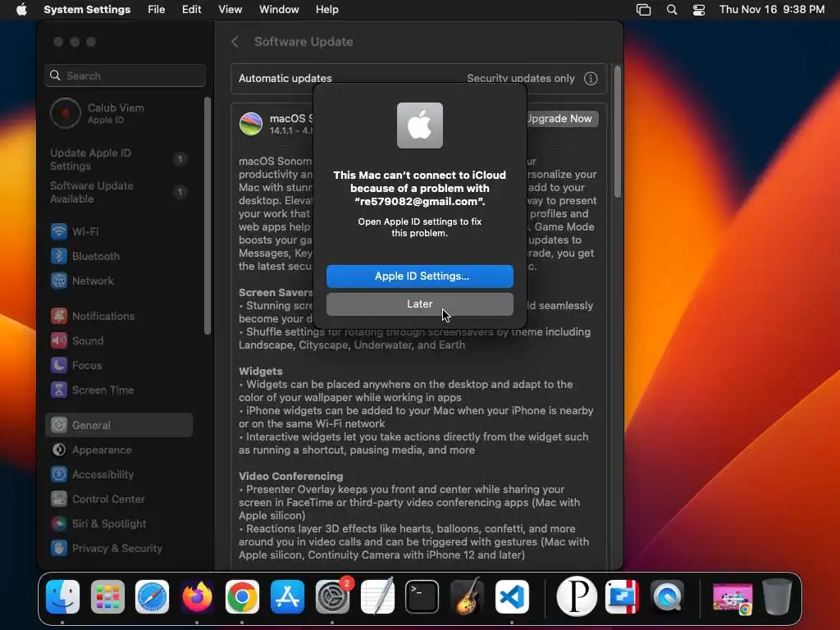Click the sidebar scrollbar
The image size is (840, 630).
tap(208, 216)
